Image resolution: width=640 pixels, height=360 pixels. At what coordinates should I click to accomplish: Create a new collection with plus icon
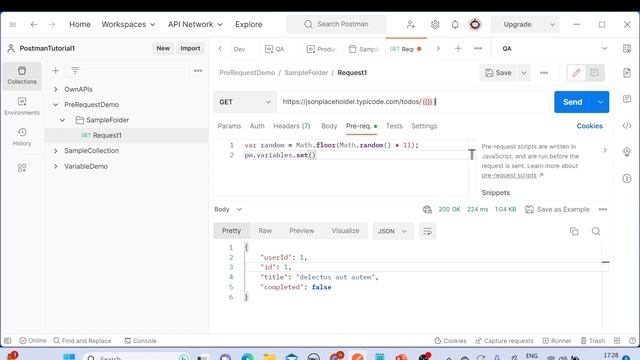56,71
